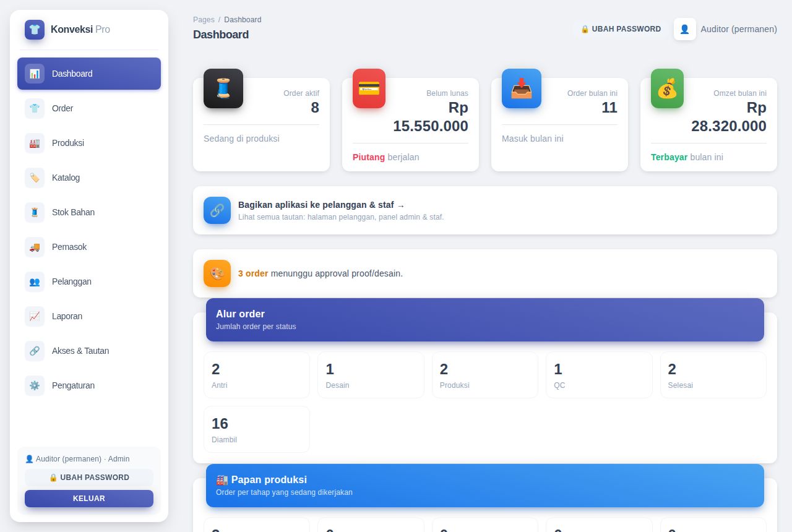Click the Pengaturan gear icon
The image size is (792, 532).
pos(35,385)
